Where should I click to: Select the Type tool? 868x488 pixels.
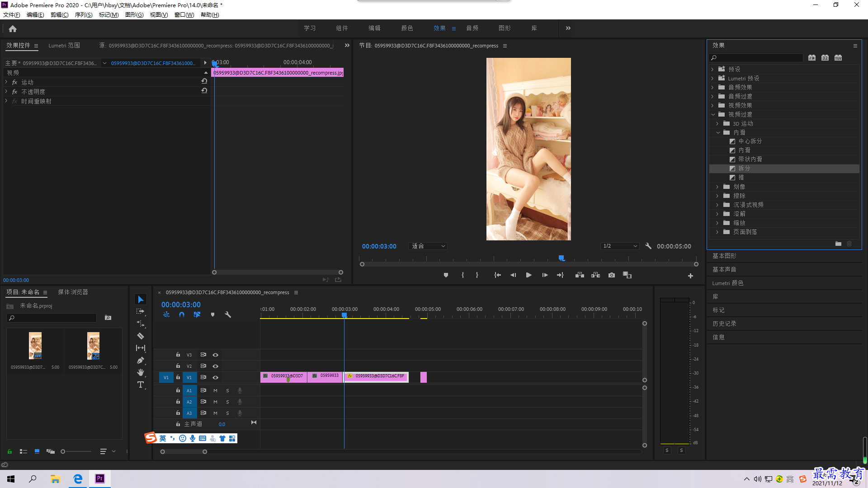141,385
